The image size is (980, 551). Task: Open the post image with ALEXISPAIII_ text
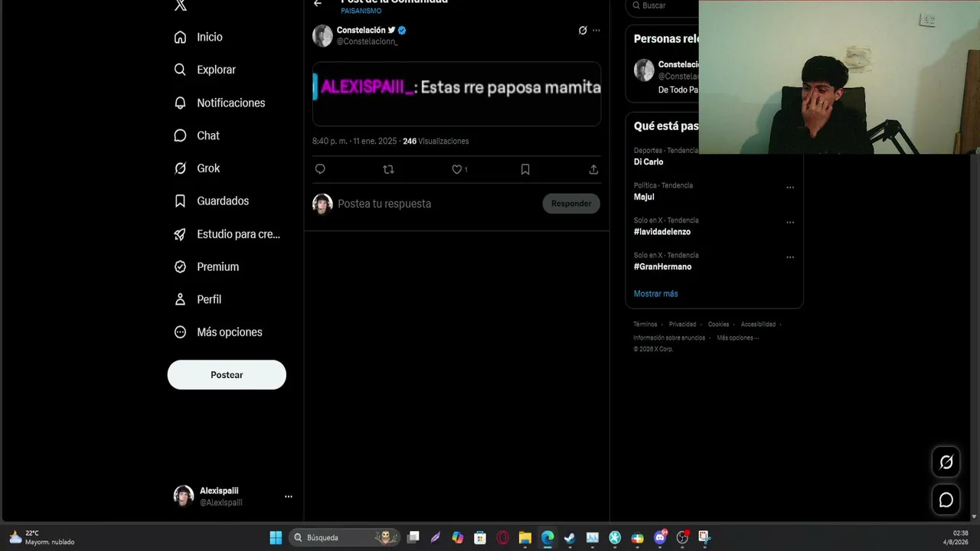coord(457,93)
